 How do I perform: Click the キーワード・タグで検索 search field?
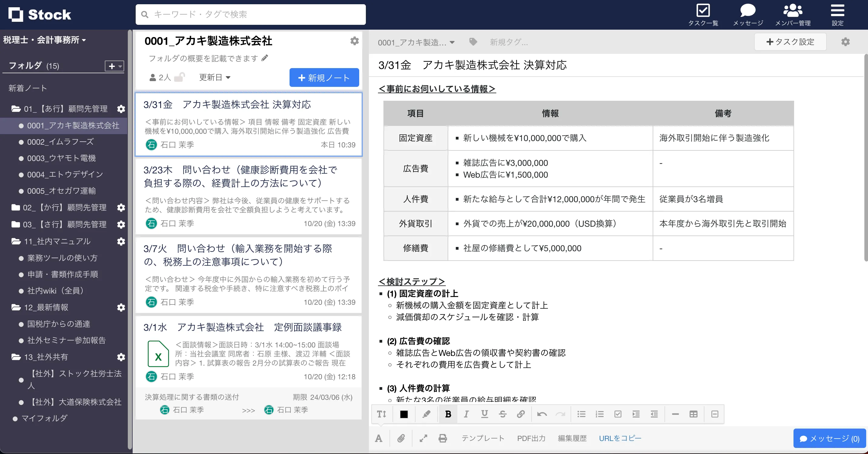point(250,15)
